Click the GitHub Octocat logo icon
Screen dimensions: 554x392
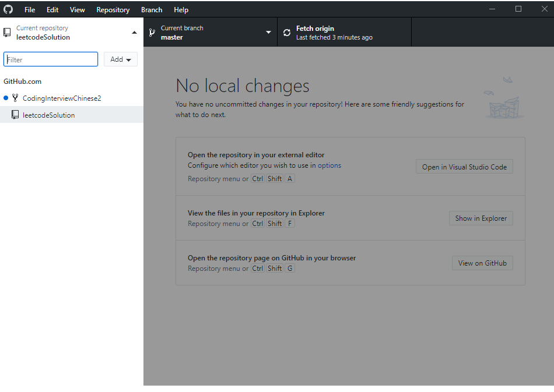8,9
